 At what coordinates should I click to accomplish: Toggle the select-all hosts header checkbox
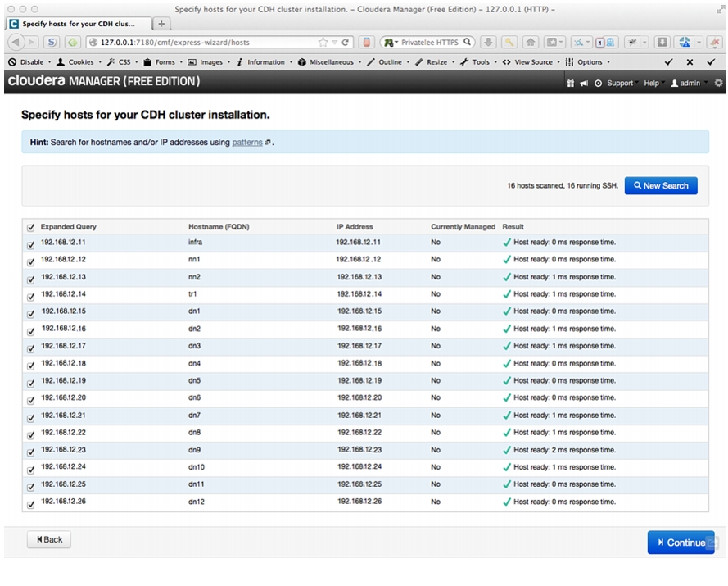coord(30,227)
